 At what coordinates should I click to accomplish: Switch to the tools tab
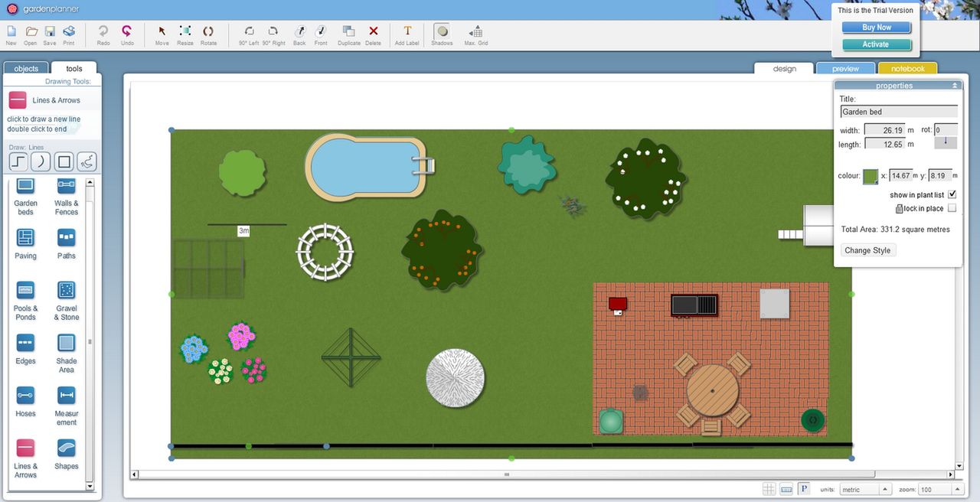(x=74, y=69)
